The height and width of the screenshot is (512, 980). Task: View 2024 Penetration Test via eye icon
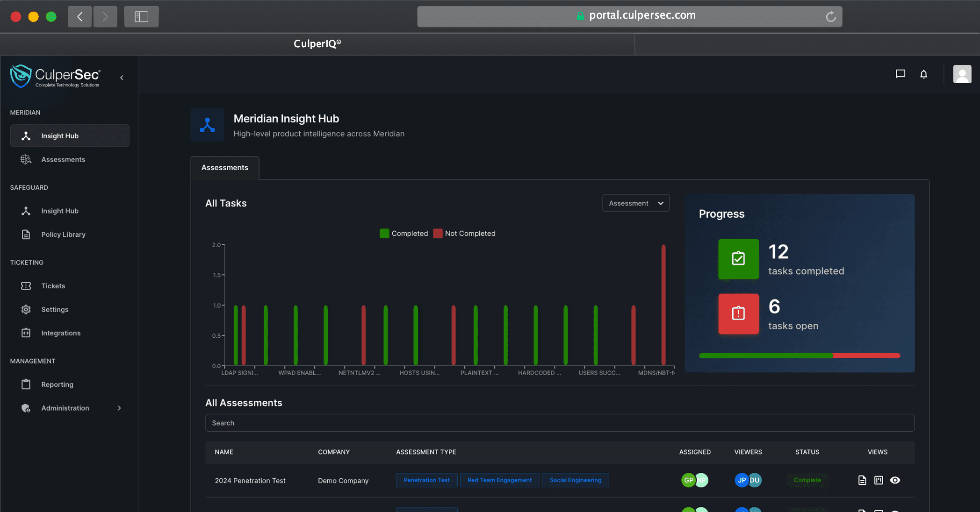tap(894, 480)
